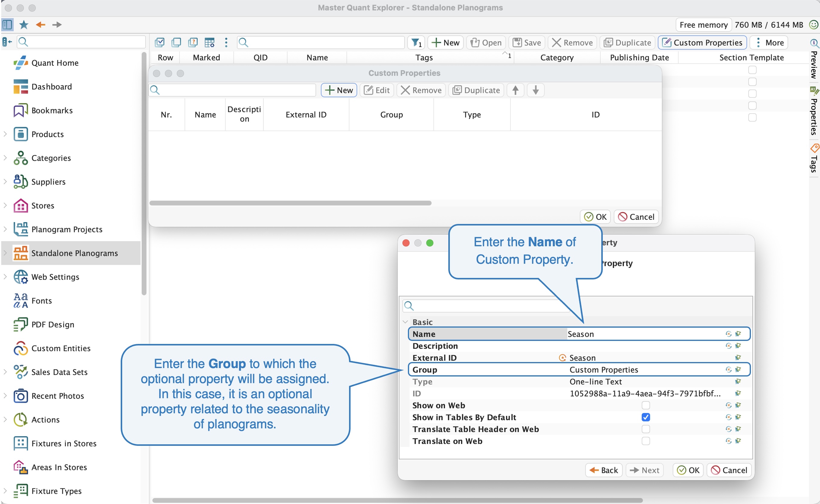Move property up in Custom Properties
The width and height of the screenshot is (820, 504).
click(x=515, y=90)
